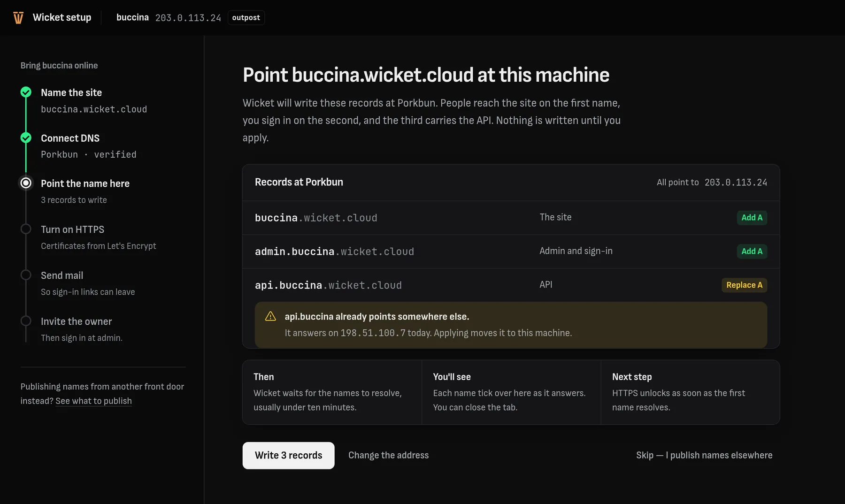Click the Next step info card

(x=691, y=392)
